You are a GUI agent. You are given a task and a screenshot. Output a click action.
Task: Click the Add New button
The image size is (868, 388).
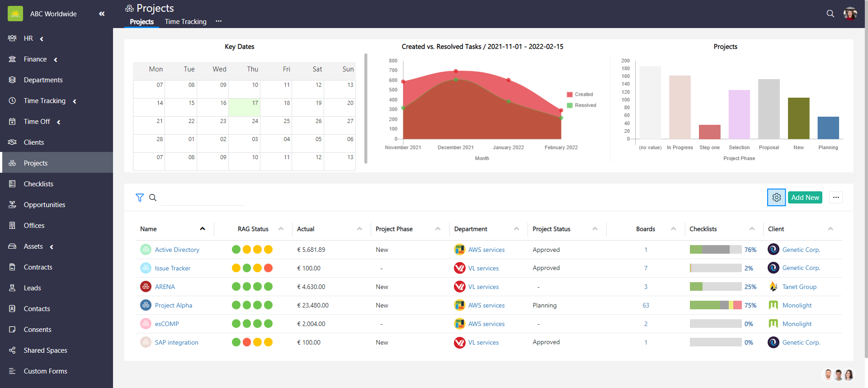click(x=805, y=198)
